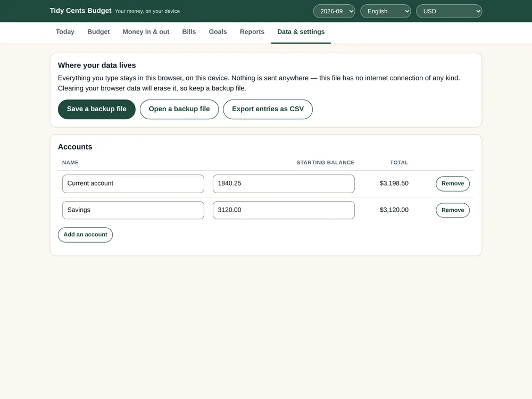Click the Accounts section heading
Viewport: 532px width, 399px height.
pyautogui.click(x=75, y=147)
